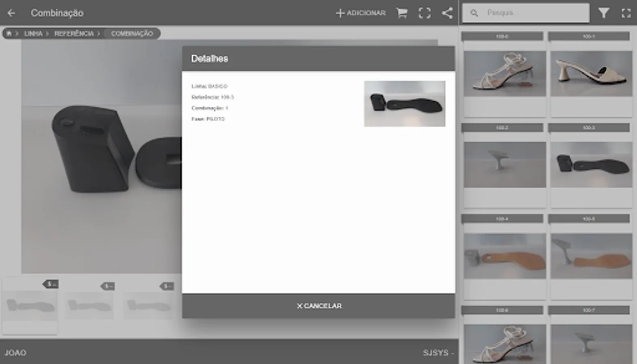Click the Fase: PILOTO text
Viewport: 637px width, 364px height.
point(208,119)
